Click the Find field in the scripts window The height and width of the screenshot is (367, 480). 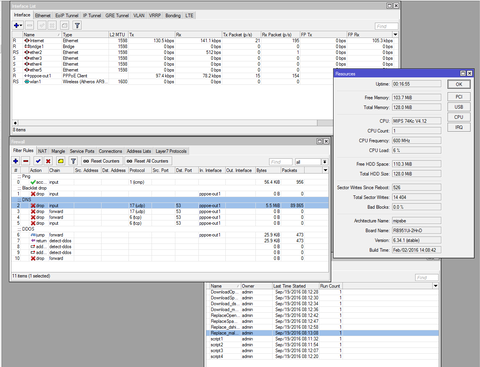[x=427, y=277]
